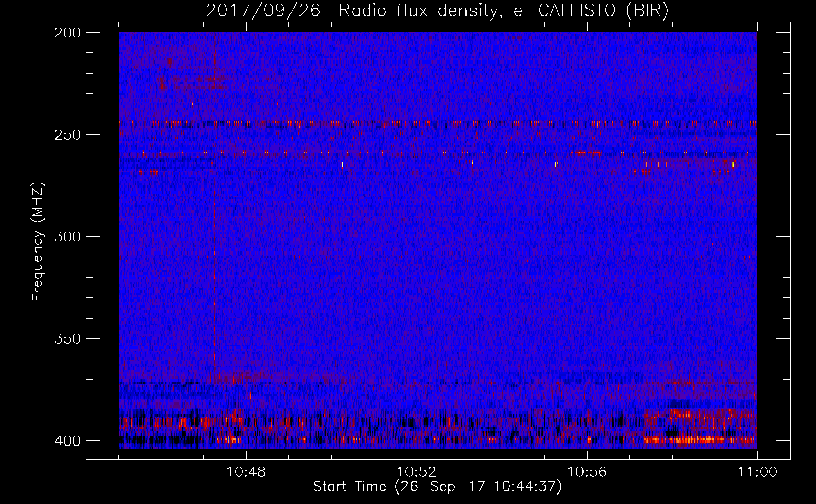Click the 10:56 time tick label

[587, 472]
